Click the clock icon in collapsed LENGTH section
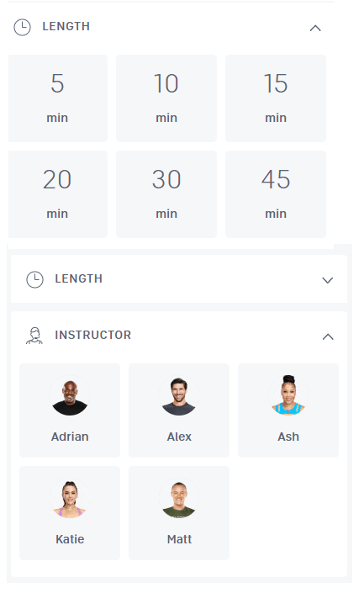This screenshot has width=364, height=593. click(x=34, y=279)
